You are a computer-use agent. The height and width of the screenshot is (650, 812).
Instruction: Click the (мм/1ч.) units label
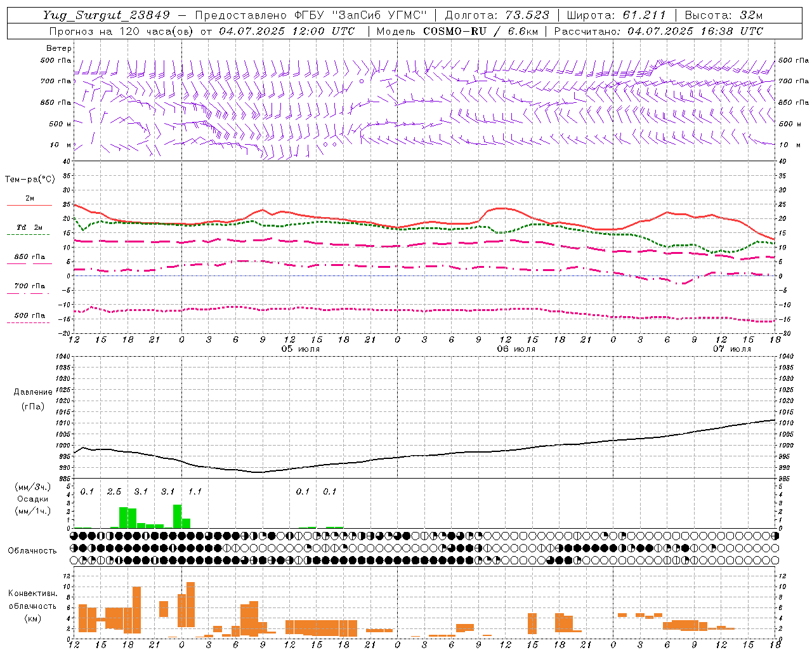pos(32,511)
